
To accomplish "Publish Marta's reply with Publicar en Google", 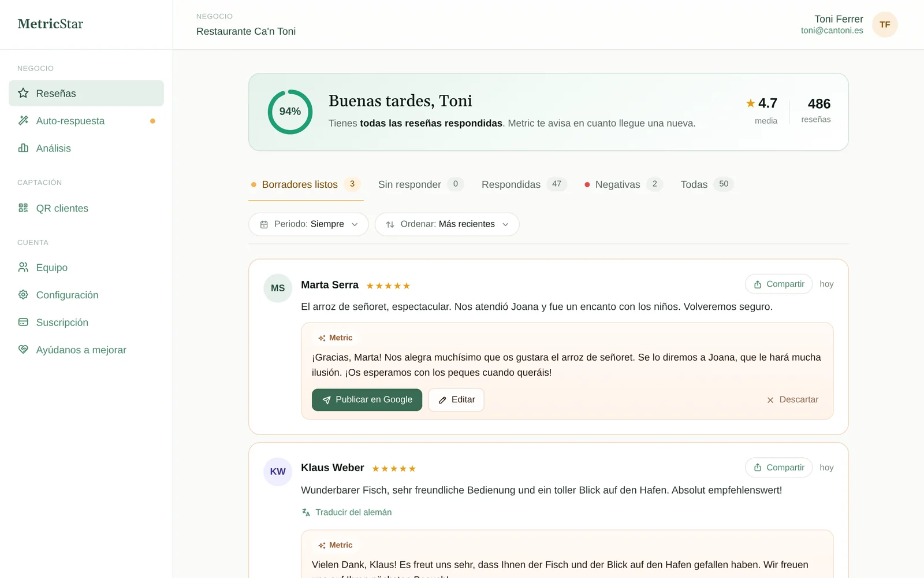I will pos(367,400).
